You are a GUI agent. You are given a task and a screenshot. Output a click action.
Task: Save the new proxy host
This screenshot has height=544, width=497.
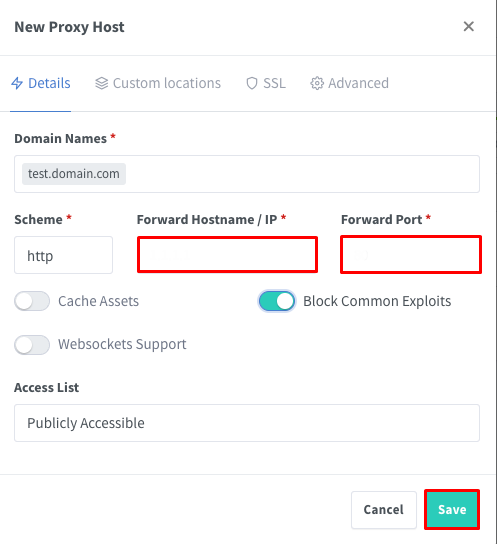(452, 510)
